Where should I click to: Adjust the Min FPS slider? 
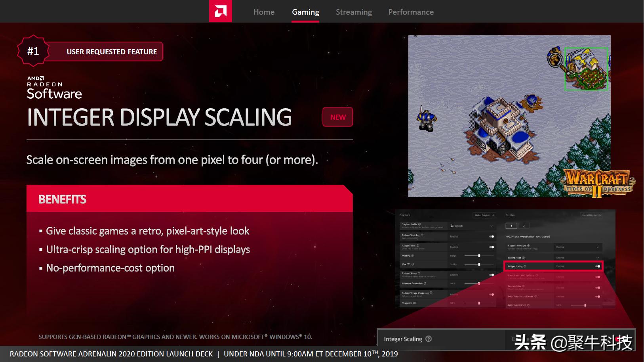coord(479,256)
